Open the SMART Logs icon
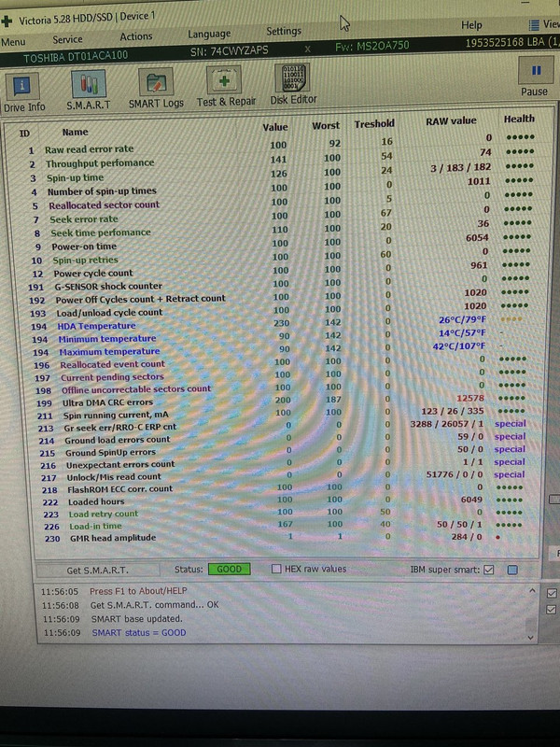 155,82
